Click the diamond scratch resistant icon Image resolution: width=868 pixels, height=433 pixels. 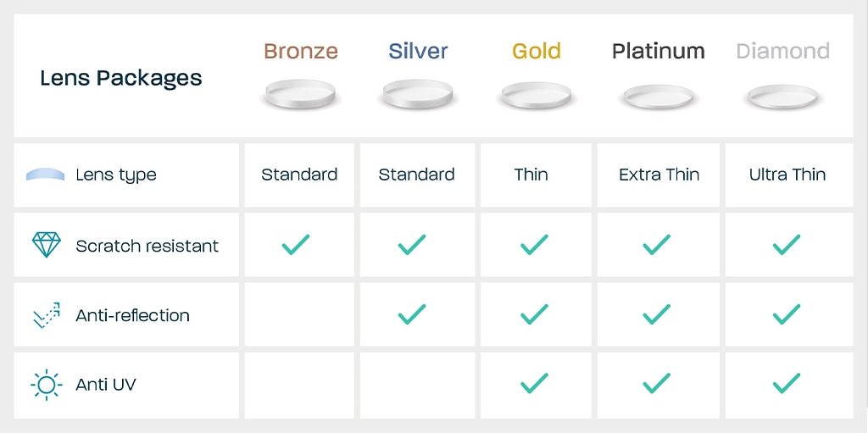pos(46,245)
